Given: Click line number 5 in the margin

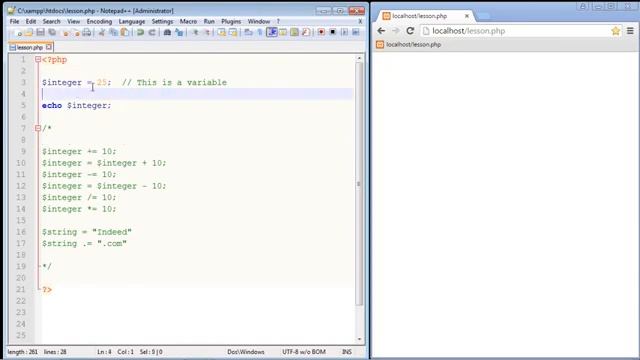Looking at the screenshot, I should (23, 105).
